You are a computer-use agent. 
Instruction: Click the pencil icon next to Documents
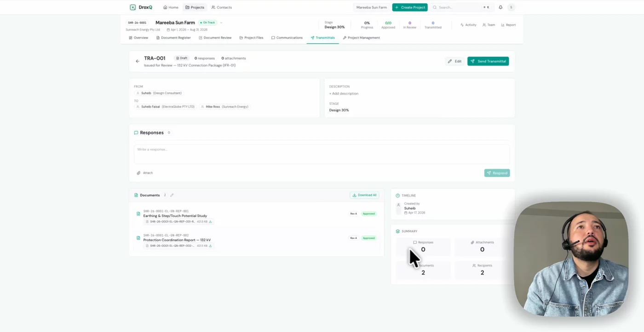click(x=172, y=195)
